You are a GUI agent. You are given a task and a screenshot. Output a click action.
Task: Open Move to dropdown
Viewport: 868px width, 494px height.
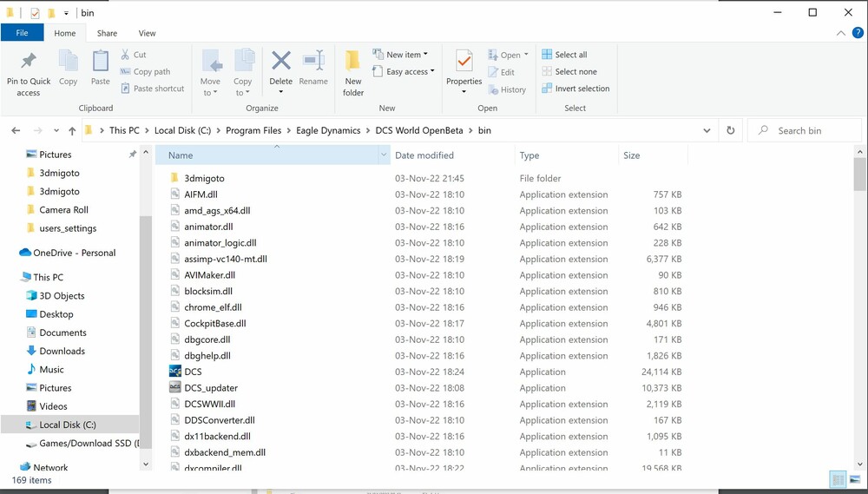[210, 93]
